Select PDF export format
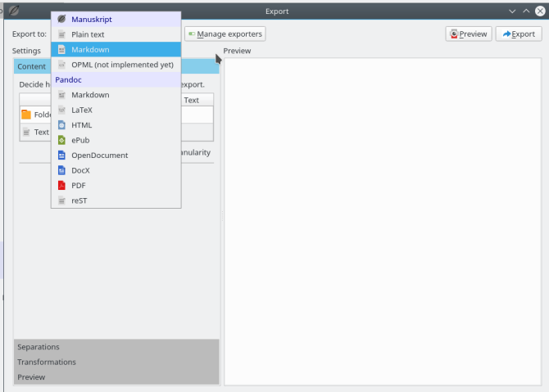This screenshot has width=549, height=392. point(116,185)
